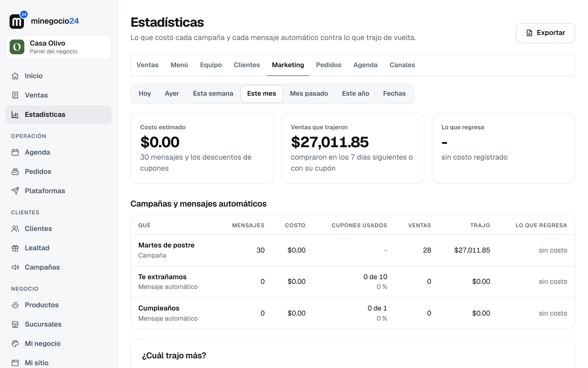Viewport: 588px width, 368px height.
Task: Open the Inicio sidebar link
Action: (x=59, y=76)
